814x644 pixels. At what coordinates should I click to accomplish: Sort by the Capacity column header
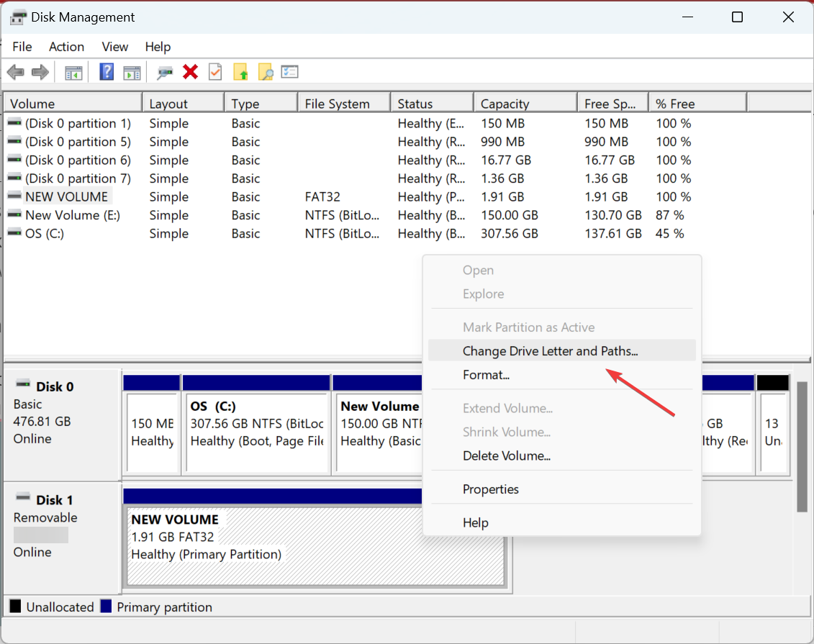coord(525,104)
